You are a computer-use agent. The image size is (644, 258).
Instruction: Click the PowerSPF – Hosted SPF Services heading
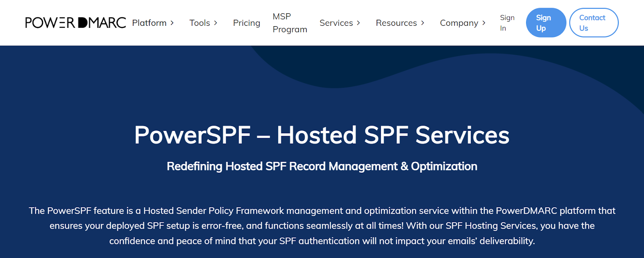(322, 135)
